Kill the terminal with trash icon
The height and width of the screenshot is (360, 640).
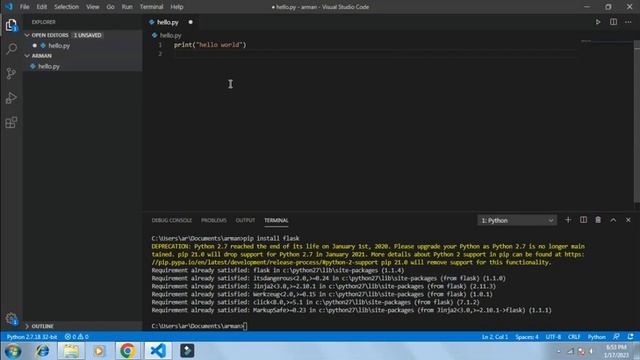coord(598,220)
